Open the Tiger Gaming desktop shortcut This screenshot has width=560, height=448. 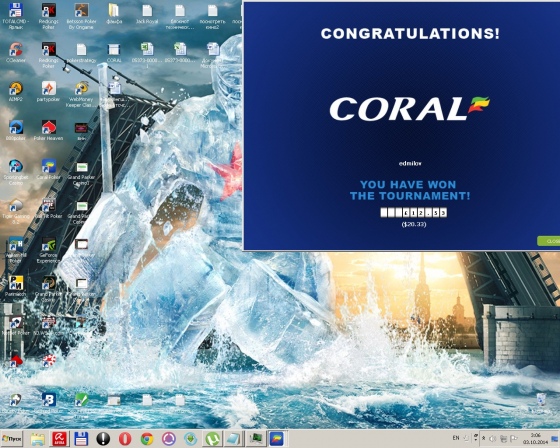(x=15, y=211)
